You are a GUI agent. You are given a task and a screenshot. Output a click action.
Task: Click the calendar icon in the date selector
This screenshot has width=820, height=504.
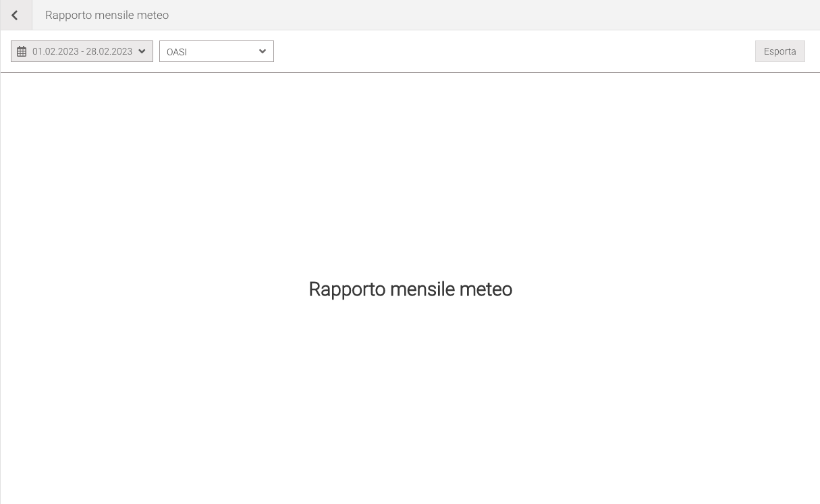(x=22, y=51)
